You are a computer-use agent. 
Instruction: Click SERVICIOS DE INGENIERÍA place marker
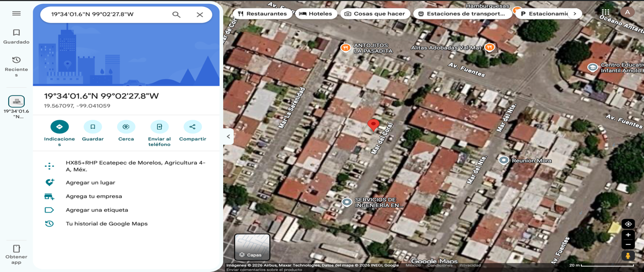(347, 202)
